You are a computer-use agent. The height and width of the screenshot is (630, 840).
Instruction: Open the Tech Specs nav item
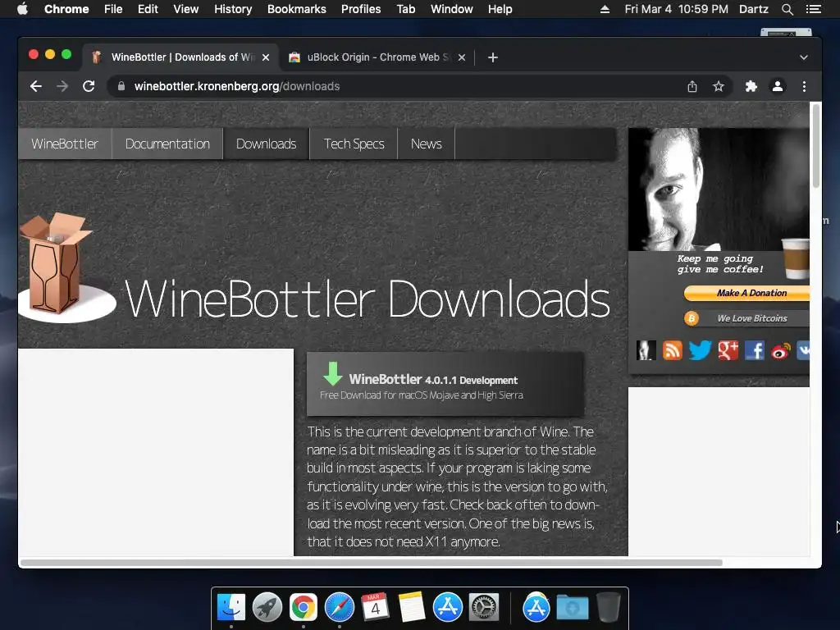coord(354,144)
